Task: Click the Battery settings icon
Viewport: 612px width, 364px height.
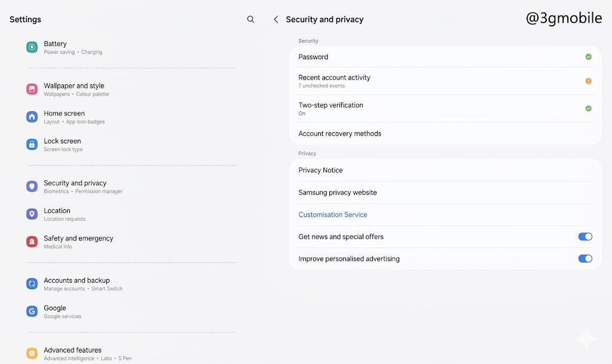Action: [32, 47]
